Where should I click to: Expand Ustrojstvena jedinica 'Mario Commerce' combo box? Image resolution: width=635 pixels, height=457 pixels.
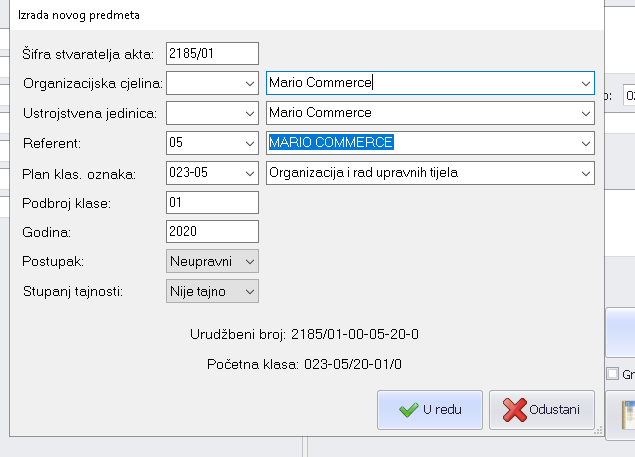pos(584,113)
